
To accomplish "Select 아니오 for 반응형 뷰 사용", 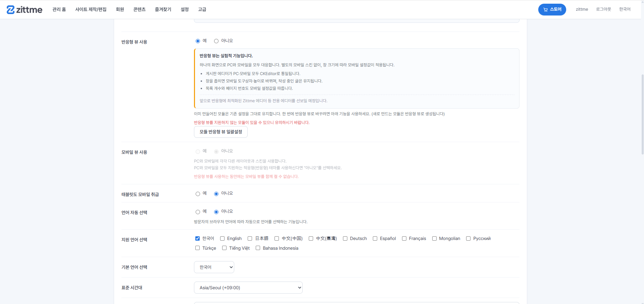I will pyautogui.click(x=216, y=41).
